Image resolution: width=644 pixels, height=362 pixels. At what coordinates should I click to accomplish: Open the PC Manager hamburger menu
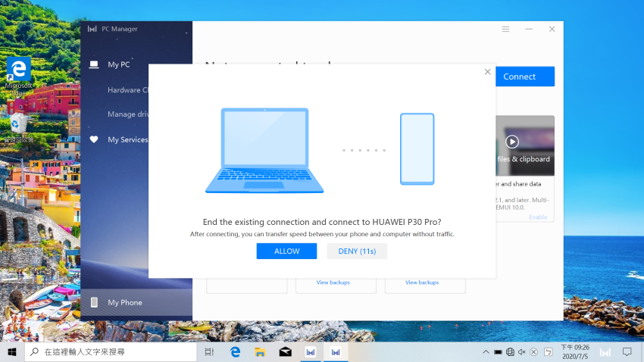tap(505, 29)
